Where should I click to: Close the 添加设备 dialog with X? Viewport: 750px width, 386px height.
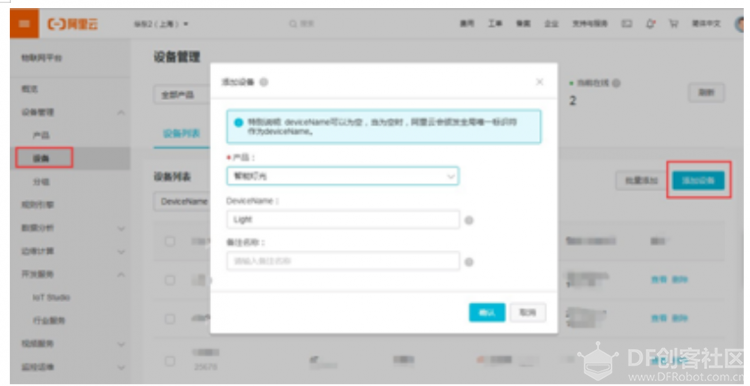point(540,82)
